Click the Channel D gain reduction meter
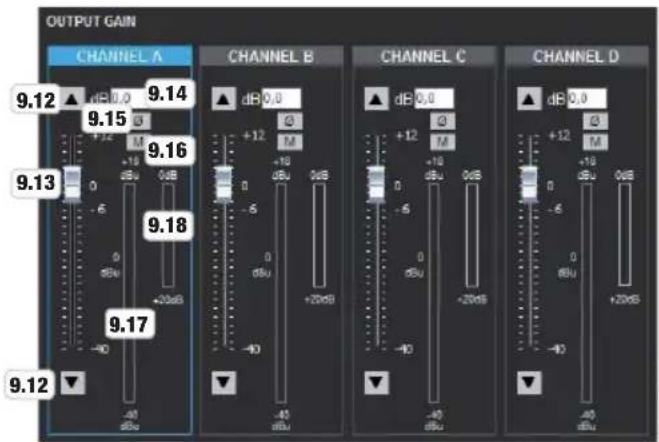Image resolution: width=659 pixels, height=442 pixels. [624, 235]
